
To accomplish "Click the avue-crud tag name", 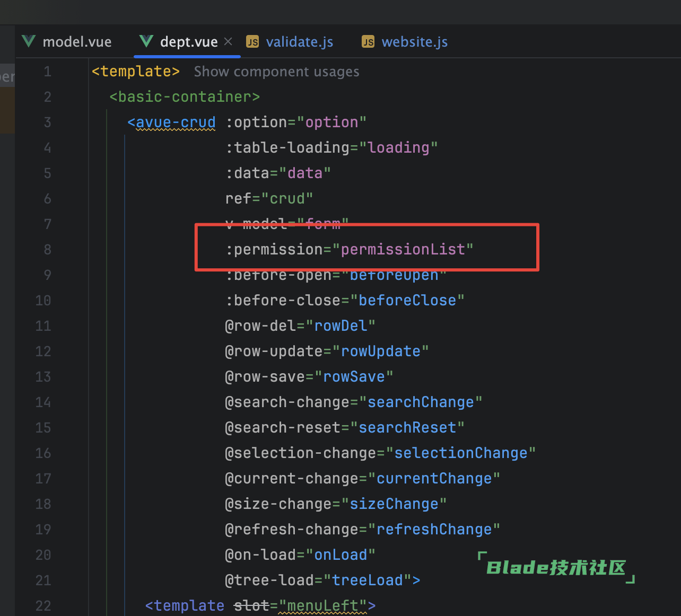I will (176, 122).
